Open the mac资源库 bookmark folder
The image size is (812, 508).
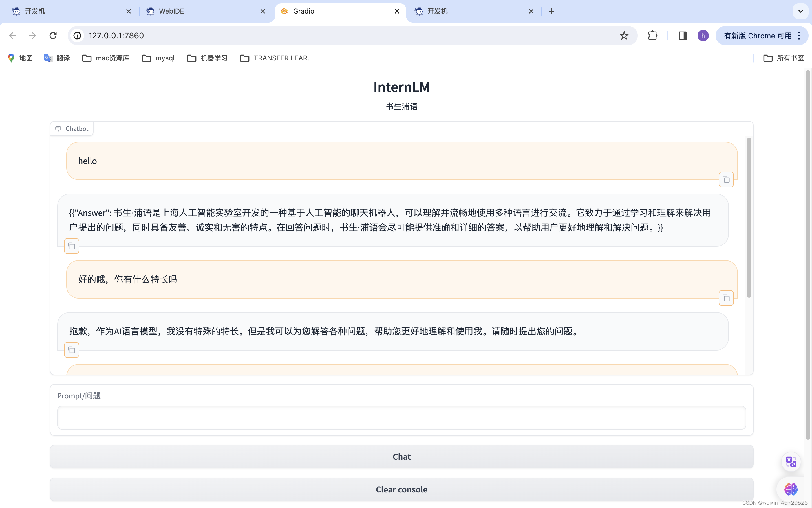coord(106,58)
